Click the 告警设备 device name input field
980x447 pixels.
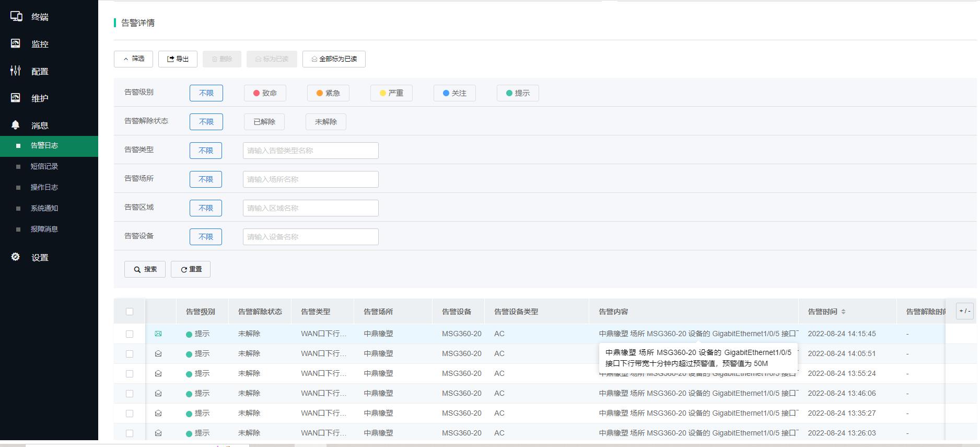coord(310,237)
